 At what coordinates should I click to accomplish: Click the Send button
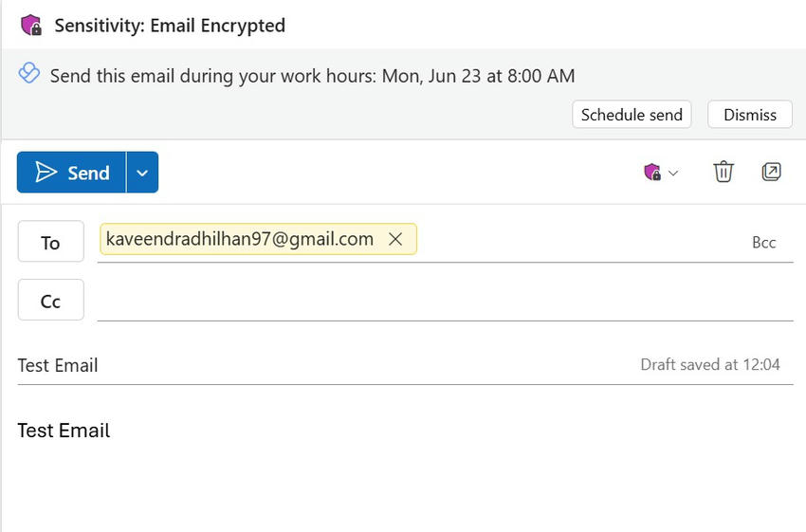point(72,173)
